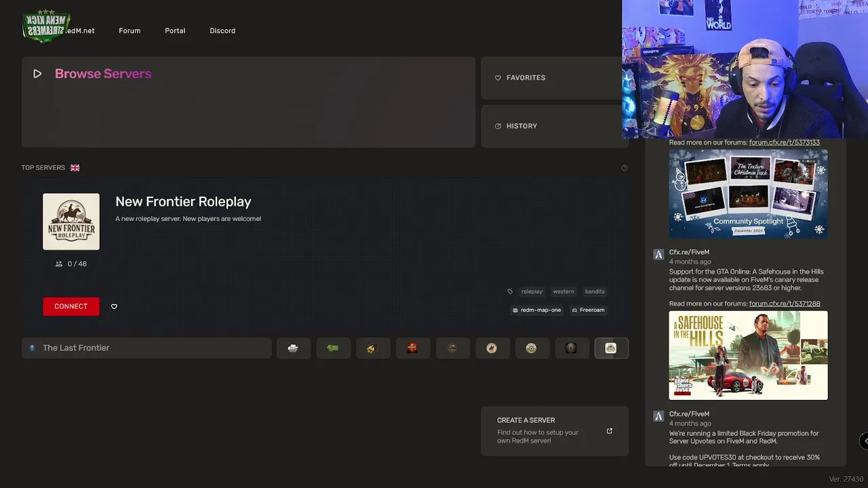Screen dimensions: 868x488
Task: Open forum.cfx.re/t/5371288 link
Action: tap(785, 304)
